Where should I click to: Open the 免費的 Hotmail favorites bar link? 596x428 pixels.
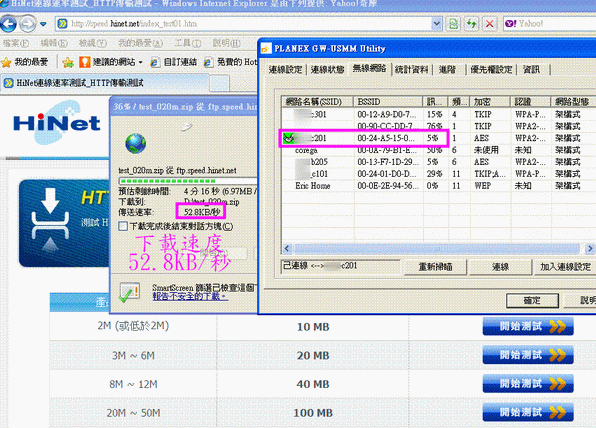230,62
